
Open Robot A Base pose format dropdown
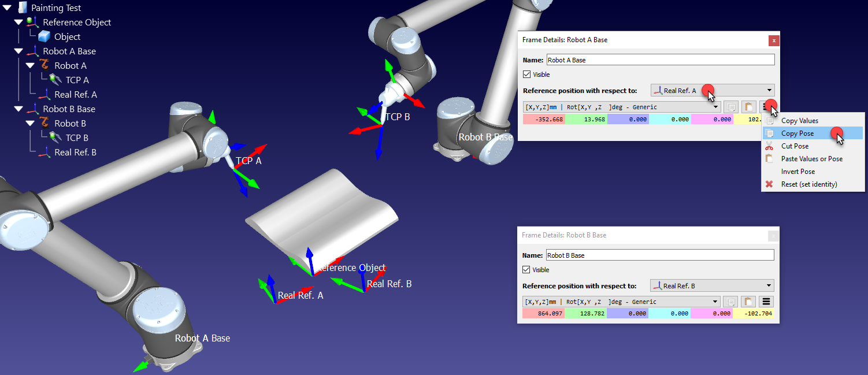pyautogui.click(x=622, y=107)
